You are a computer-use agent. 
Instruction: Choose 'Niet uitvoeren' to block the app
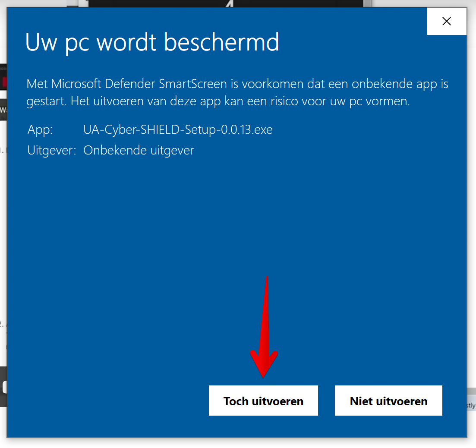tap(388, 401)
